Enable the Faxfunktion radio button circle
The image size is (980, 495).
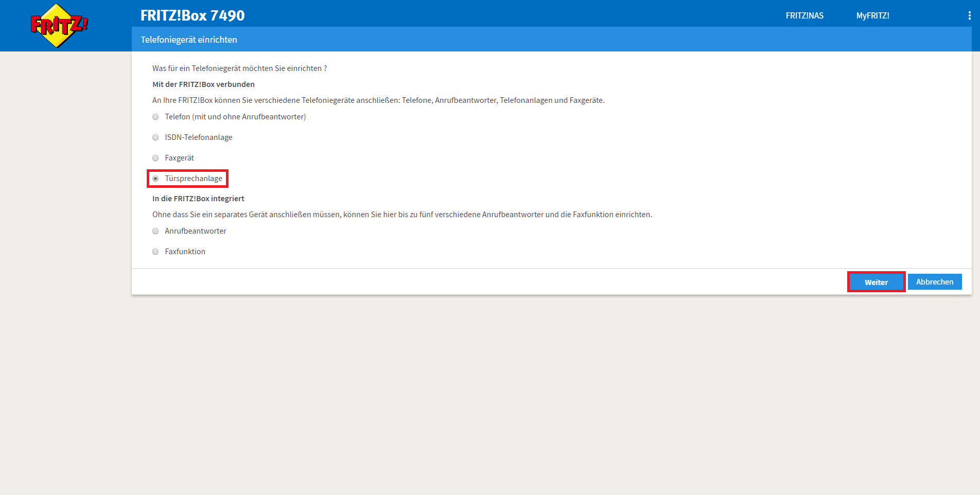pos(155,252)
